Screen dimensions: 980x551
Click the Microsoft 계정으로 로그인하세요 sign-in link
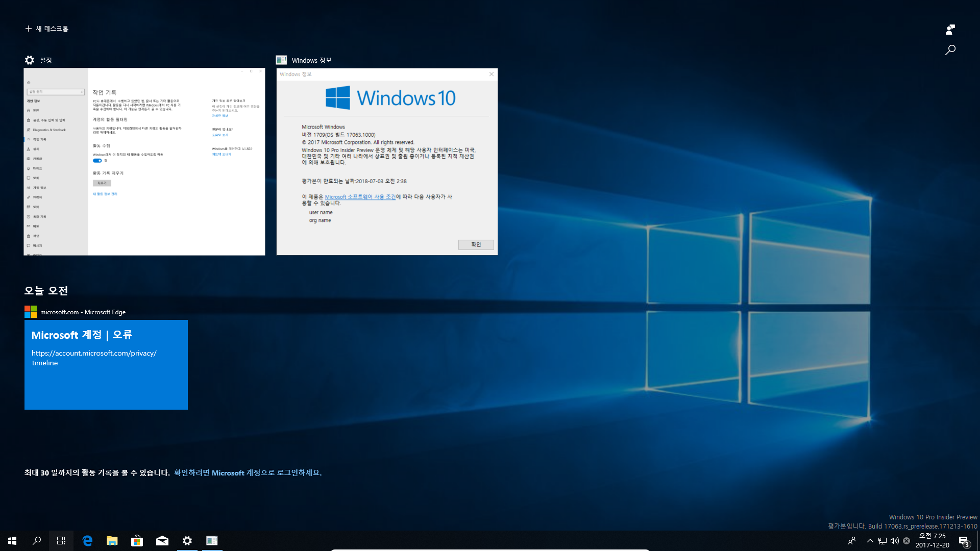(x=248, y=473)
